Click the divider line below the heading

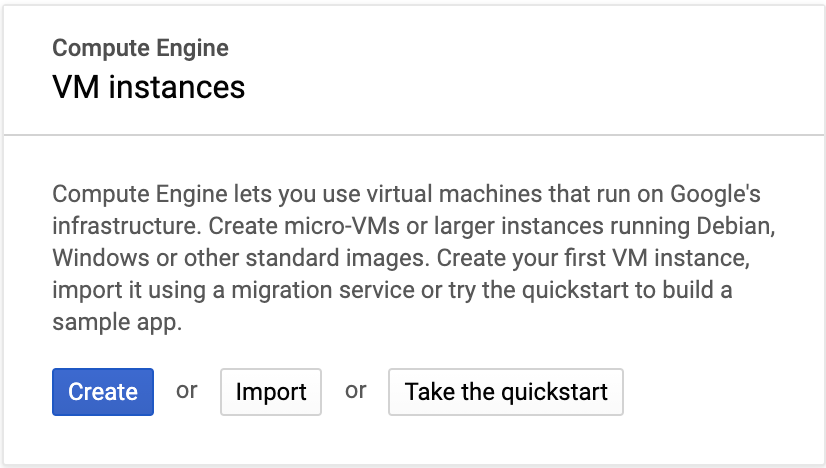[413, 134]
